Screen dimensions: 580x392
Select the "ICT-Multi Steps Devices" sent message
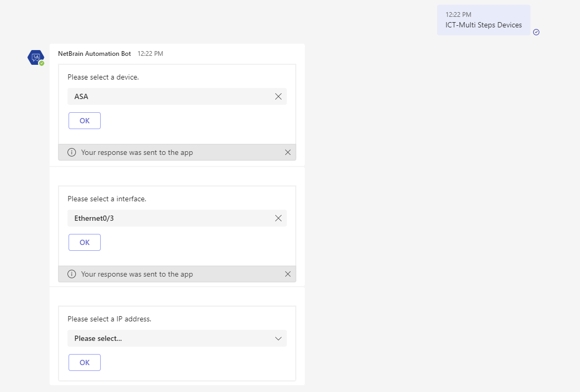[x=484, y=25]
